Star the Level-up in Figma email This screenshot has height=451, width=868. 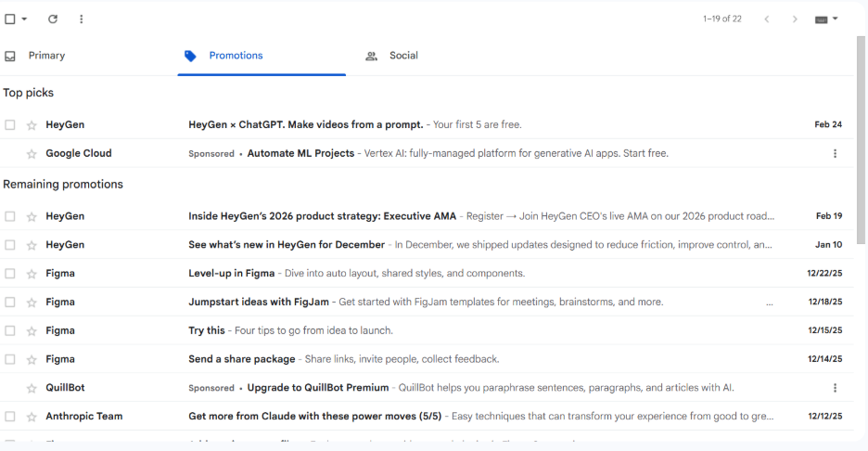point(32,274)
